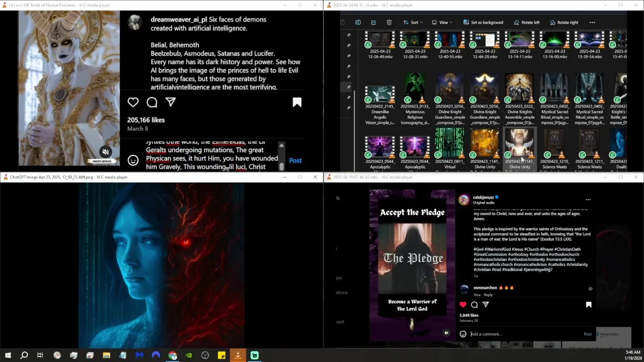Select file 2025-04-23 12-44-29.mkv
Image resolution: width=644 pixels, height=362 pixels.
(485, 45)
